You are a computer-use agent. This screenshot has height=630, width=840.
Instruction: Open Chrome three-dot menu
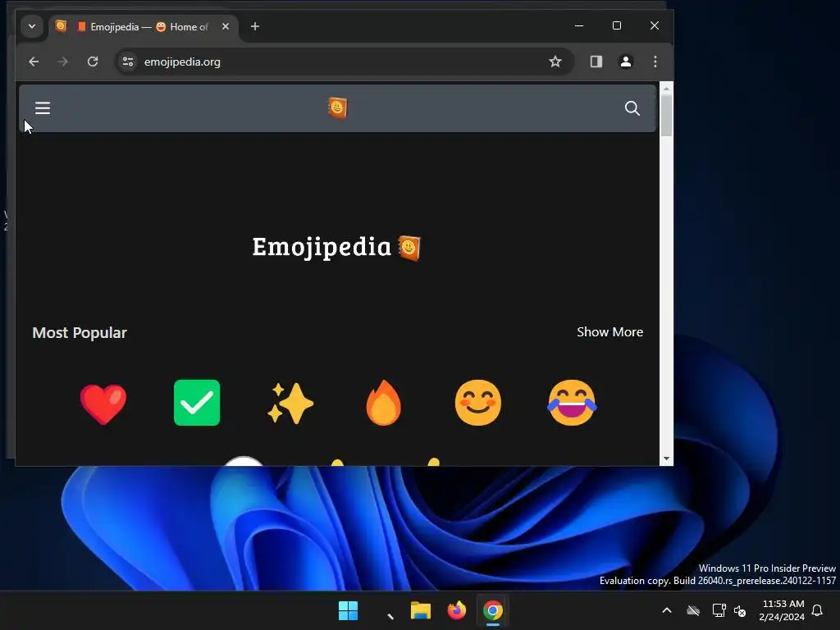pyautogui.click(x=655, y=62)
